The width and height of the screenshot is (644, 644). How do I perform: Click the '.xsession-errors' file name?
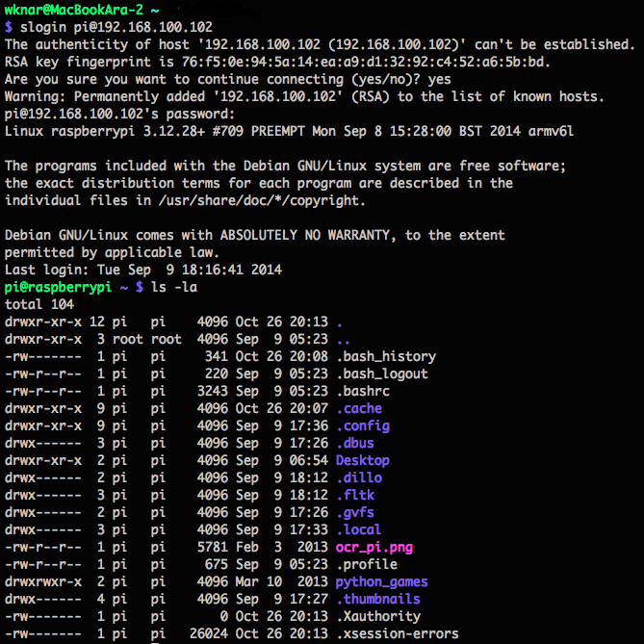pos(398,634)
